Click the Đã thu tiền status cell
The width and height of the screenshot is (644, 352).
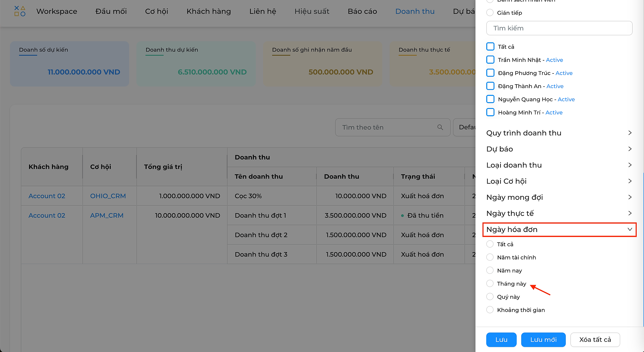429,215
